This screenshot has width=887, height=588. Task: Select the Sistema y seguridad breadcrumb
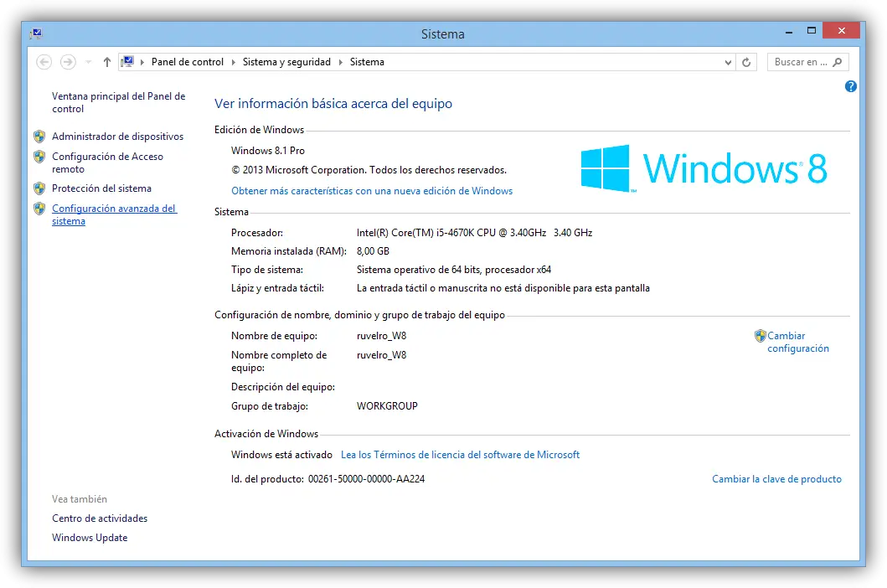(286, 62)
